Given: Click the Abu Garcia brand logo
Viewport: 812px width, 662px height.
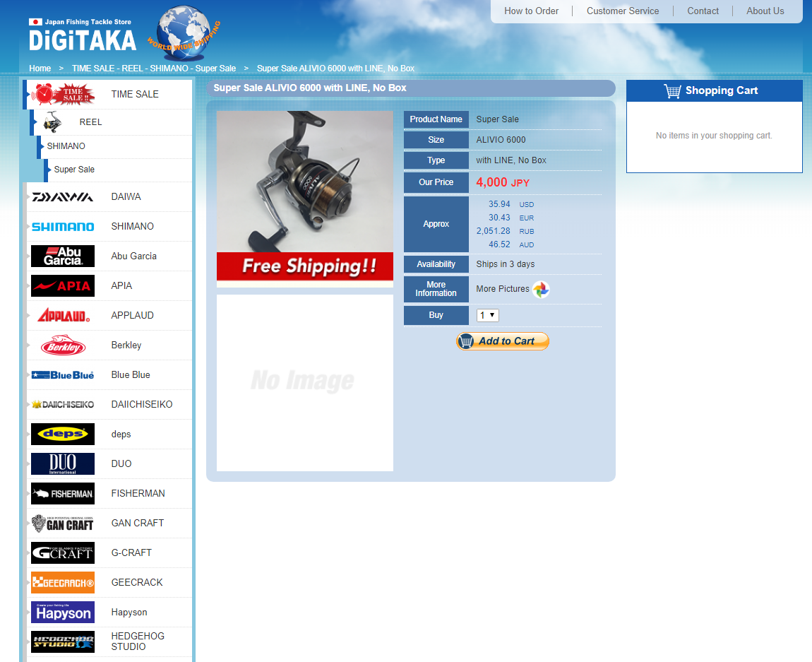Looking at the screenshot, I should click(x=63, y=256).
